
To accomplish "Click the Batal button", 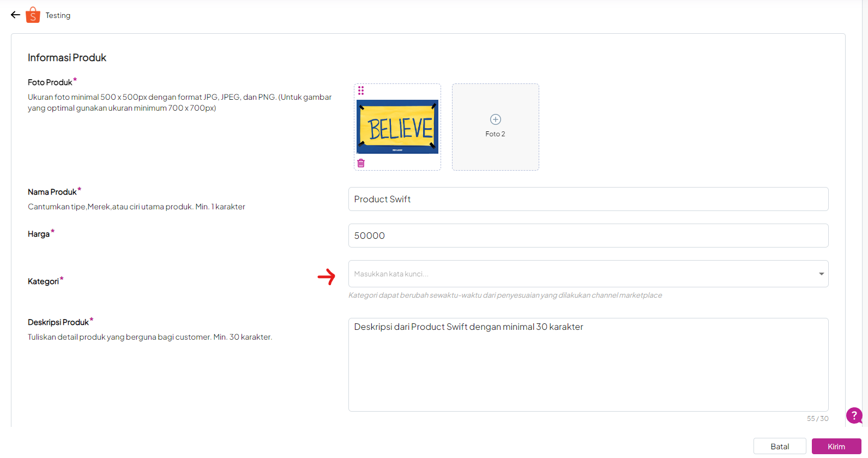I will pyautogui.click(x=780, y=447).
